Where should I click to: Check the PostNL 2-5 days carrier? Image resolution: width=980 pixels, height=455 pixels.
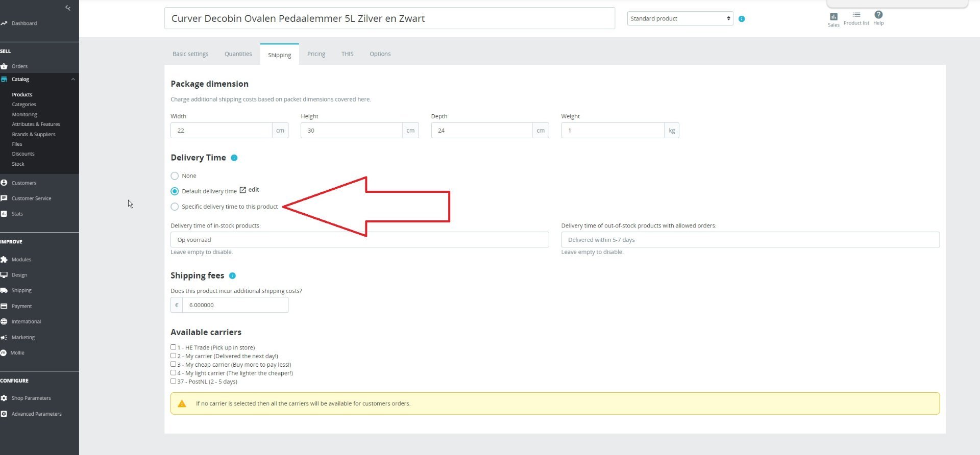pos(173,381)
